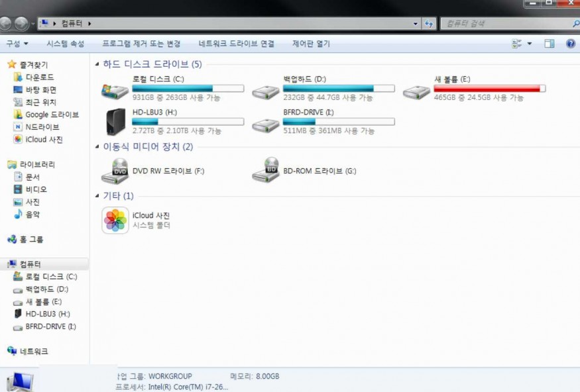Collapse the 이동식 미디어 장치 group

click(x=97, y=147)
